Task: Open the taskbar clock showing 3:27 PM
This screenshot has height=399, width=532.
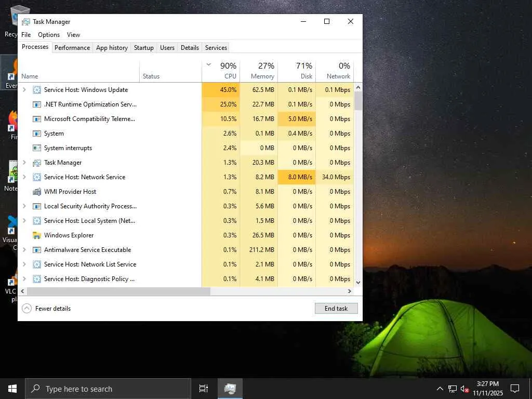Action: (487, 389)
